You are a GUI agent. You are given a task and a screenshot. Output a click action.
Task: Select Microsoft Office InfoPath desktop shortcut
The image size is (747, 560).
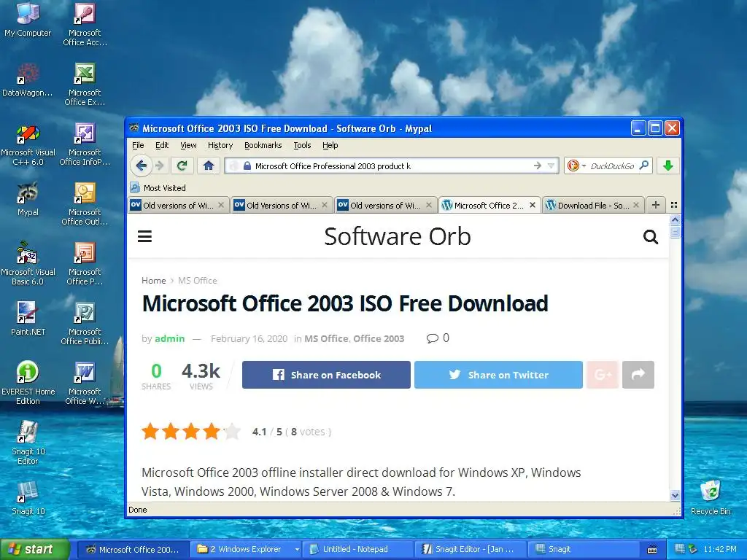[x=85, y=145]
